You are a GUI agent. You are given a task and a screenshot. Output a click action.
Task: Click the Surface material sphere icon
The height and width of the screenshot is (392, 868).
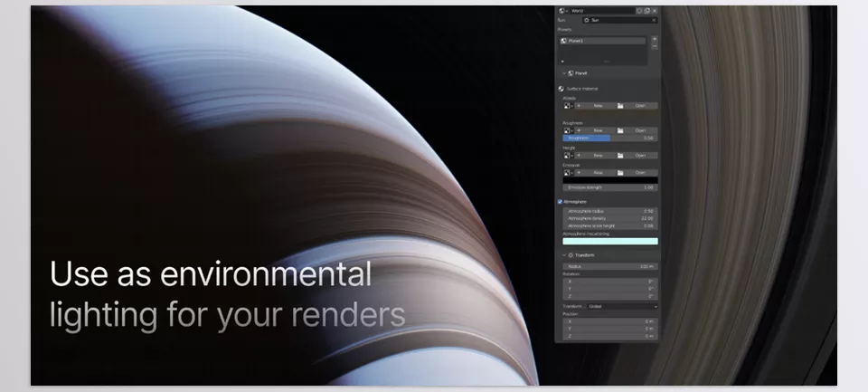click(561, 89)
